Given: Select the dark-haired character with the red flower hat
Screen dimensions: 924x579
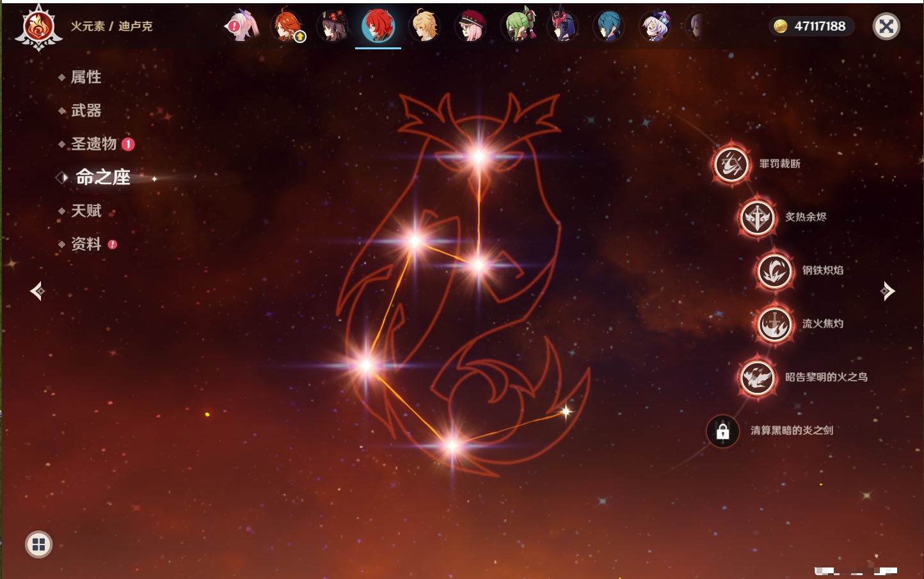Looking at the screenshot, I should (x=333, y=26).
